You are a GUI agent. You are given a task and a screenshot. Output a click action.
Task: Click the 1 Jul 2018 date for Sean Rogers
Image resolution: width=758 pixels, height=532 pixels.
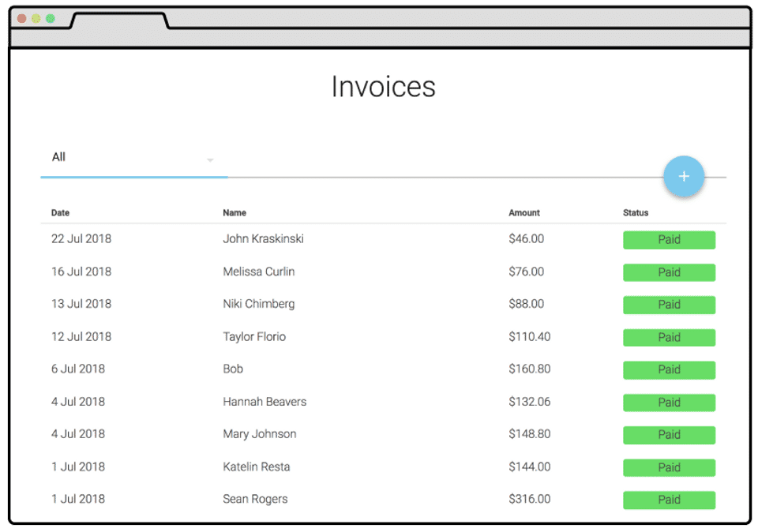78,499
